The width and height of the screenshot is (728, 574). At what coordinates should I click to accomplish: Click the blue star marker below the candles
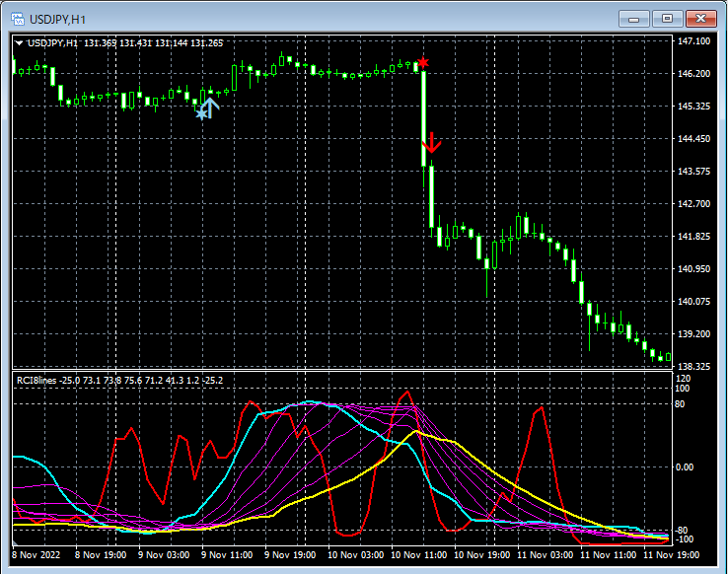[201, 114]
